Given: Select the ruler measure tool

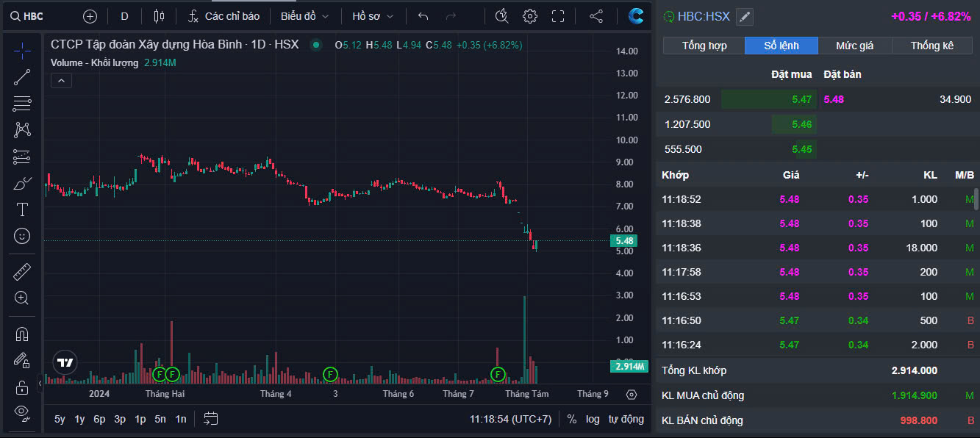Looking at the screenshot, I should click(x=22, y=272).
